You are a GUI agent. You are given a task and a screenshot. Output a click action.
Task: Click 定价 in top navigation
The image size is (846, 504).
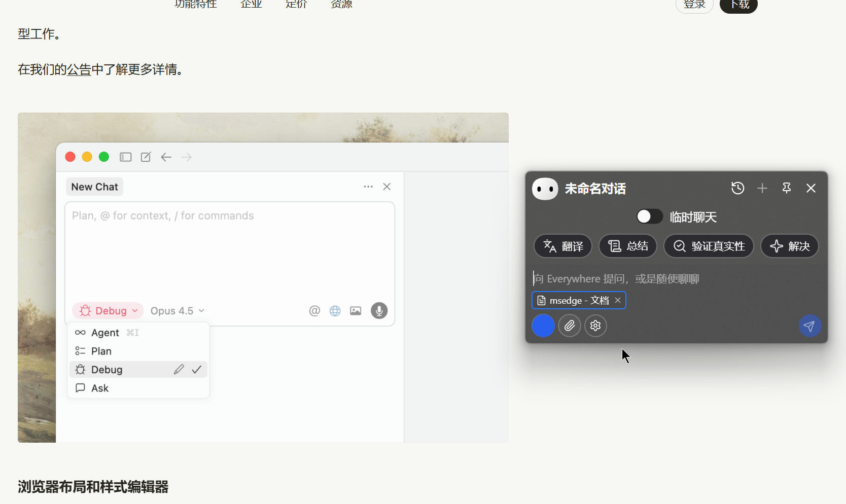[296, 4]
